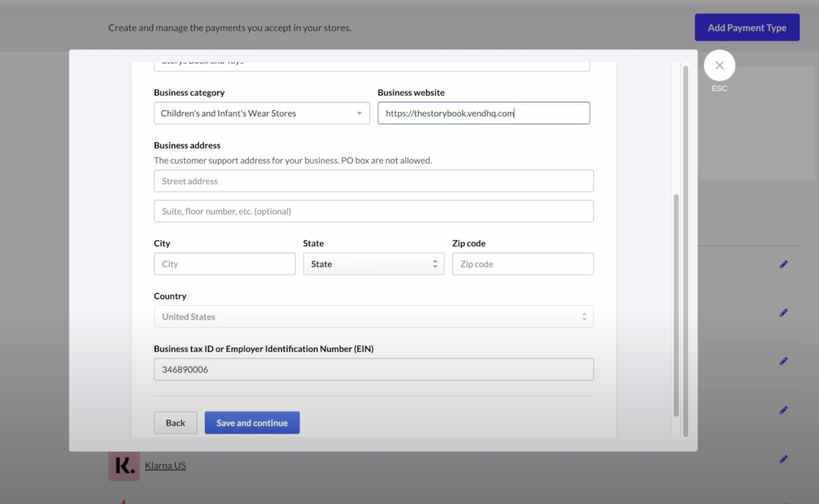
Task: Focus the Zip code field
Action: pyautogui.click(x=522, y=264)
